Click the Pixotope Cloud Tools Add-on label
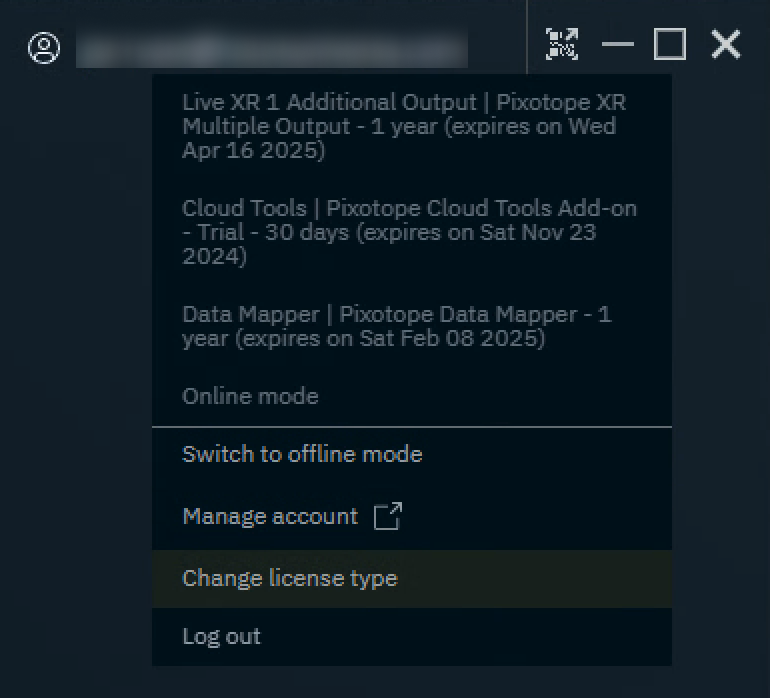Viewport: 770px width, 698px height. [480, 208]
